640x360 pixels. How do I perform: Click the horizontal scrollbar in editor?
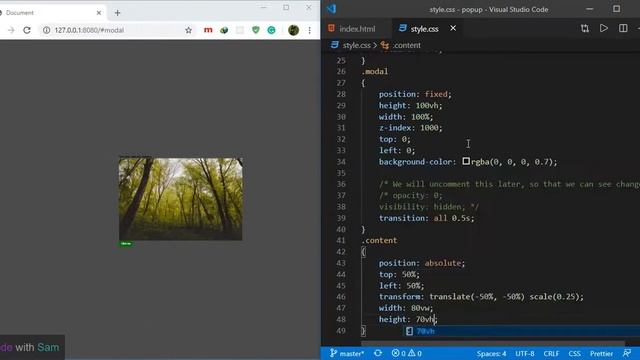[x=493, y=344]
